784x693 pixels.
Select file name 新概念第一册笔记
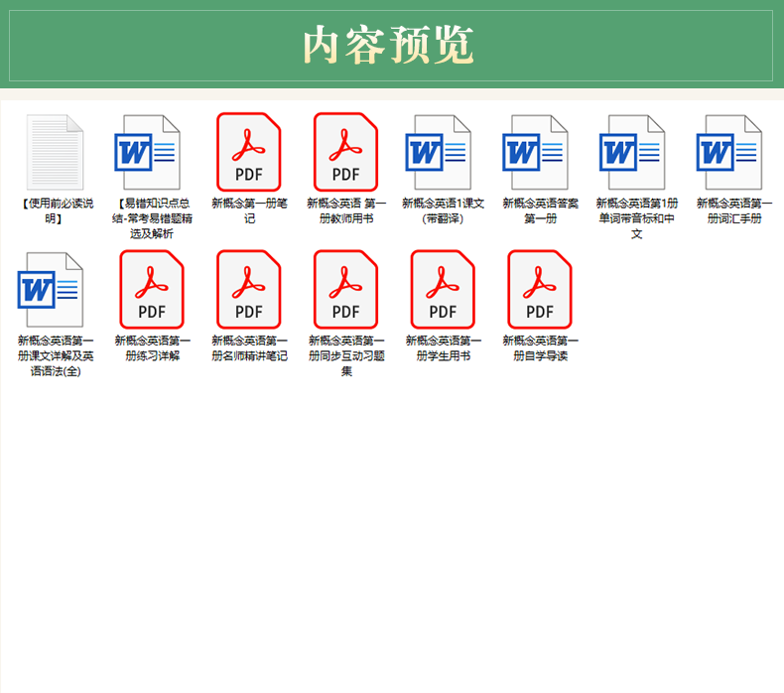point(249,210)
